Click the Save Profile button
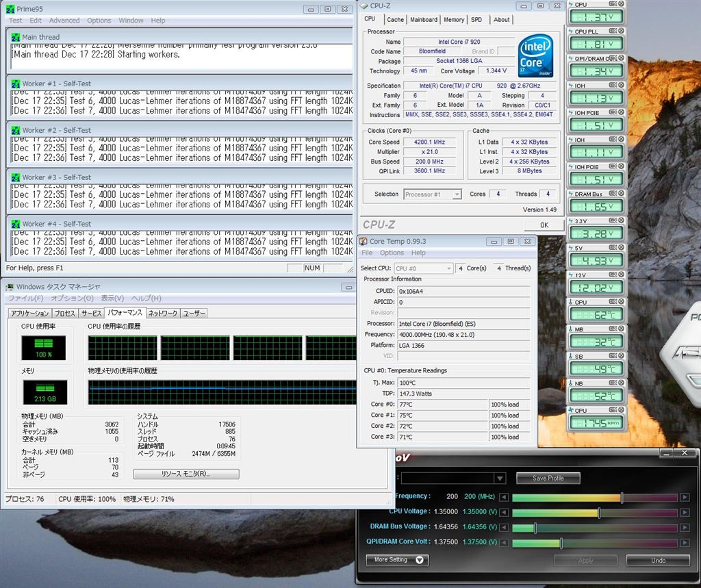Image resolution: width=701 pixels, height=588 pixels. tap(548, 478)
